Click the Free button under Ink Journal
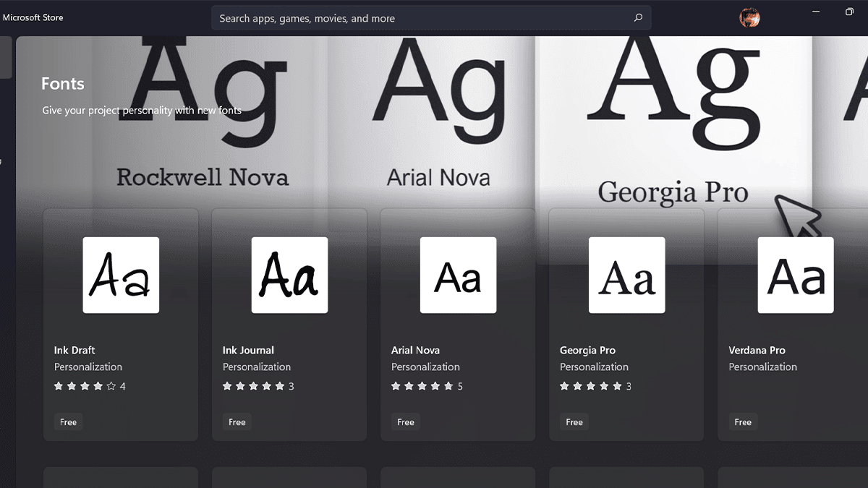This screenshot has width=868, height=488. click(x=237, y=422)
